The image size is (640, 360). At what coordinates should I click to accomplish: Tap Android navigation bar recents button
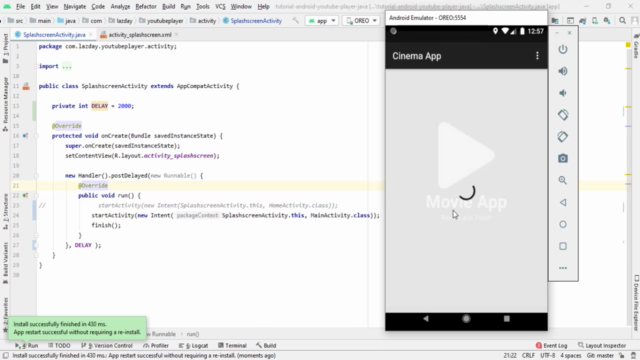pyautogui.click(x=507, y=318)
